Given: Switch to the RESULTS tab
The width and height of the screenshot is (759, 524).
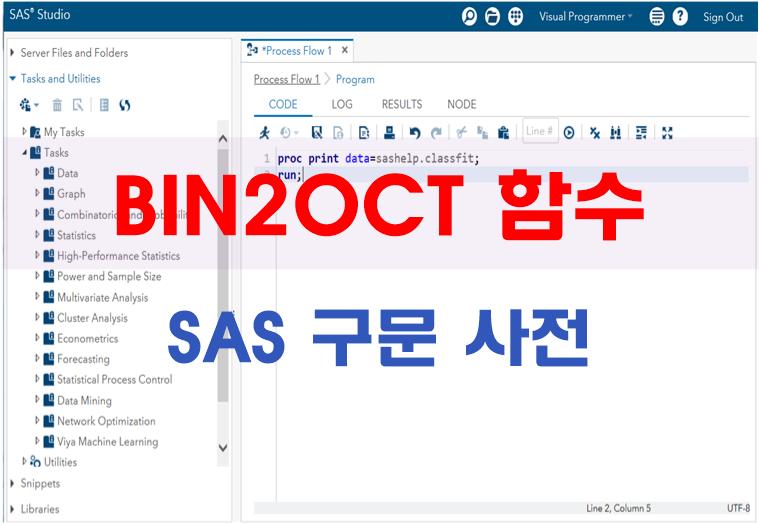Looking at the screenshot, I should [x=402, y=104].
